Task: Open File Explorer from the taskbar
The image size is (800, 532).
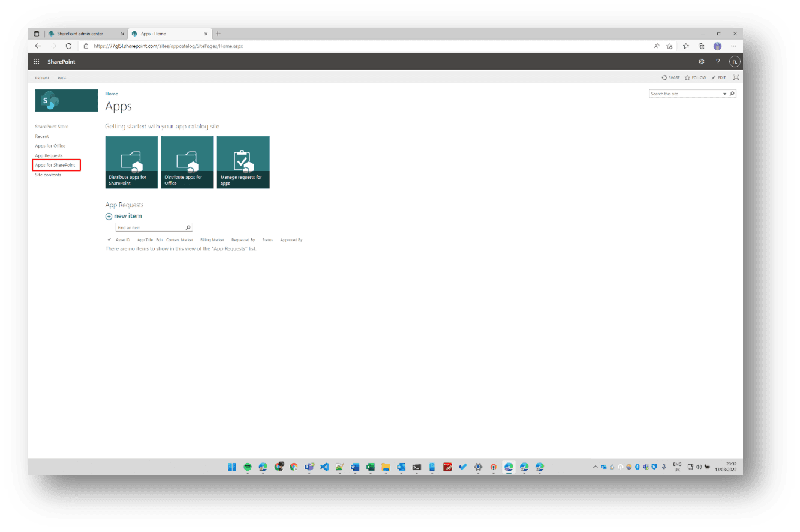Action: click(386, 467)
